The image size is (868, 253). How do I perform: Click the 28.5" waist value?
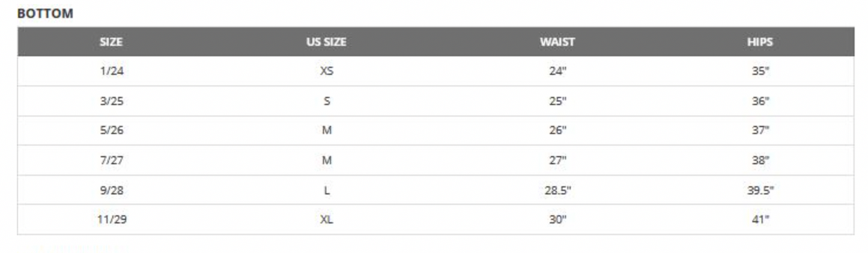point(557,190)
